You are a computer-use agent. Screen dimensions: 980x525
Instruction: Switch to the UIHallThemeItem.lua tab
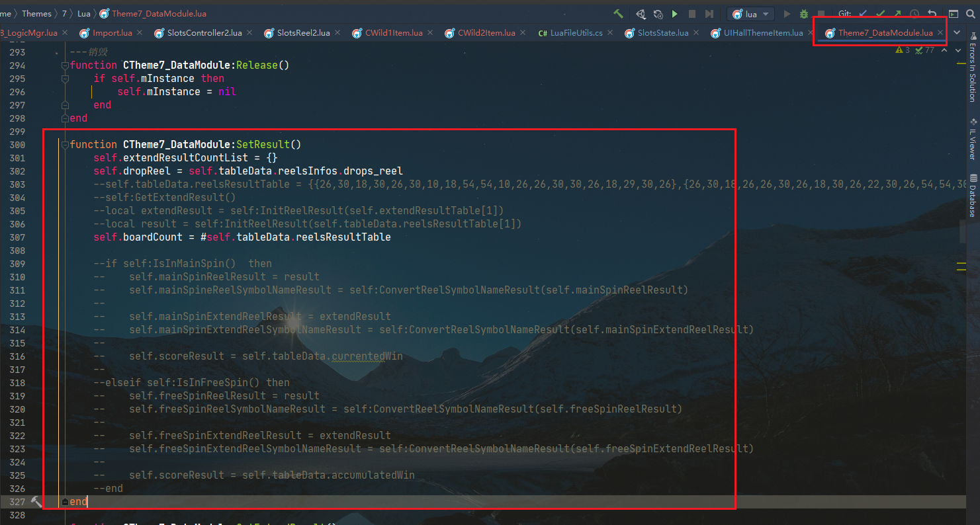[762, 33]
